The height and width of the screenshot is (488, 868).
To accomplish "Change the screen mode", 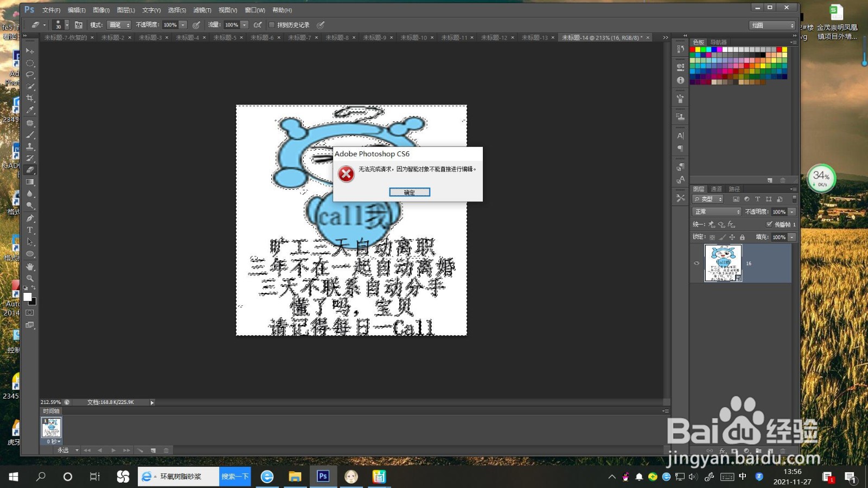I will tap(30, 325).
